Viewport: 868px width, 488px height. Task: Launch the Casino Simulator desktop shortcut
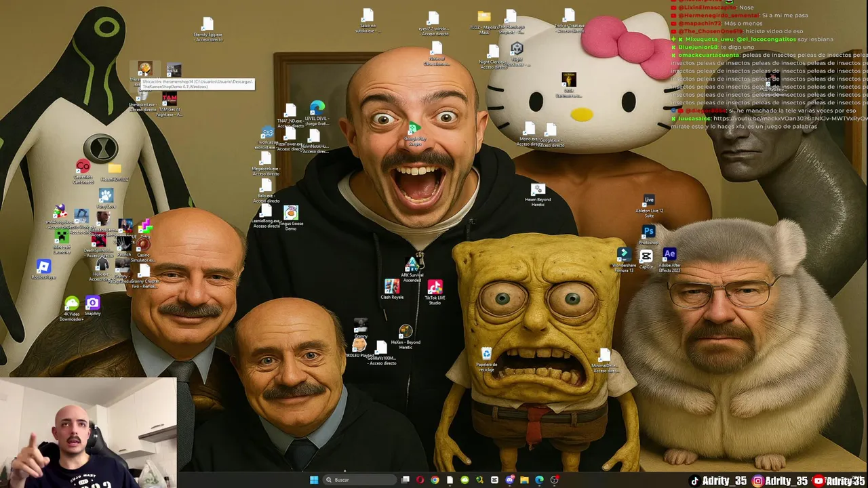coord(143,250)
